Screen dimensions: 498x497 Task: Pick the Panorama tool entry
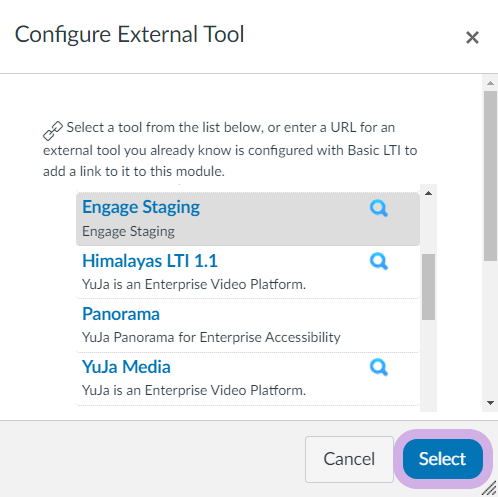click(248, 325)
